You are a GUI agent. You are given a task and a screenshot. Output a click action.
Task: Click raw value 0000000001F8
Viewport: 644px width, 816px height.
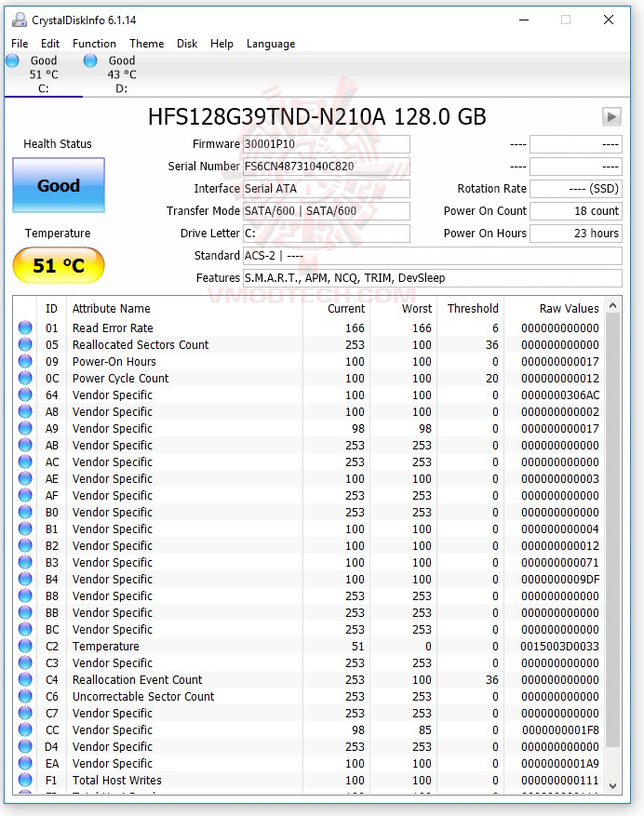coord(560,730)
